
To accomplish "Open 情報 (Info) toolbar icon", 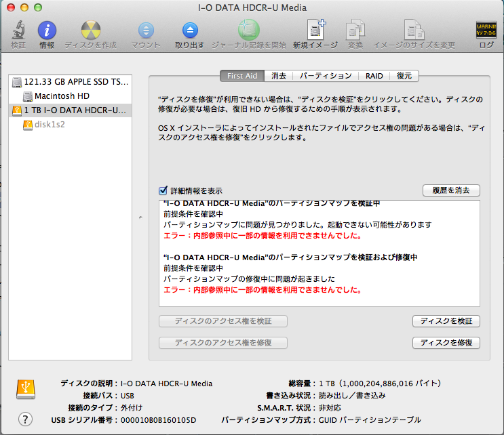I will [x=47, y=31].
